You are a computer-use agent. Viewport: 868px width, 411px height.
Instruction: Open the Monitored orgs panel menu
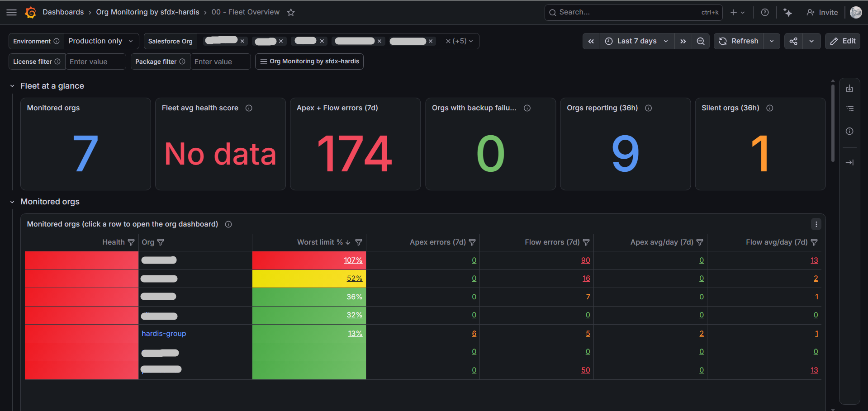point(816,224)
